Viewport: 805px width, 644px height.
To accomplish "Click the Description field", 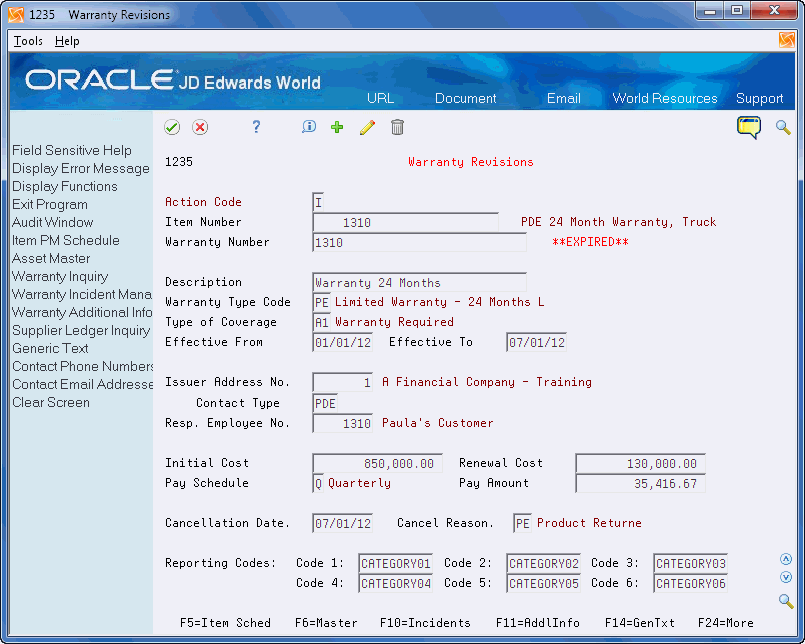I will (419, 282).
